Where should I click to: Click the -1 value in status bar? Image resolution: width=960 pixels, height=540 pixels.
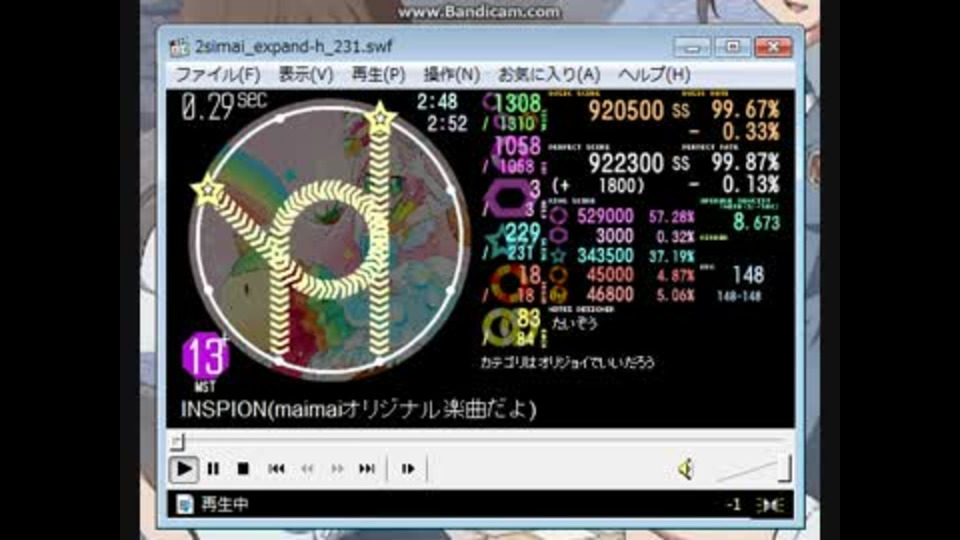733,504
